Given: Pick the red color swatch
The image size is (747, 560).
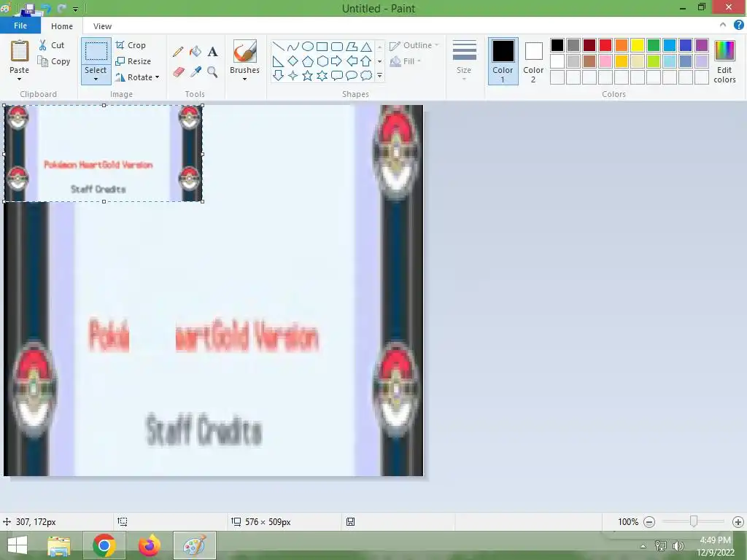Looking at the screenshot, I should [605, 45].
